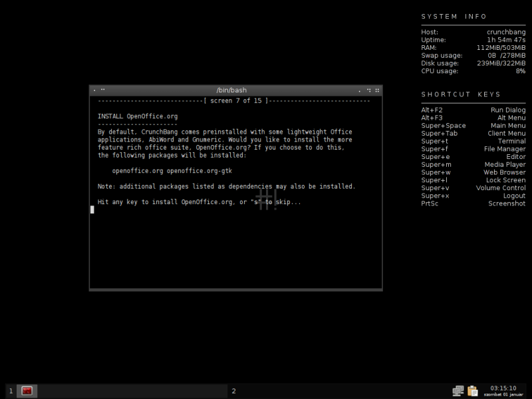Click the Uptime value in System Info
The height and width of the screenshot is (399, 532).
506,40
